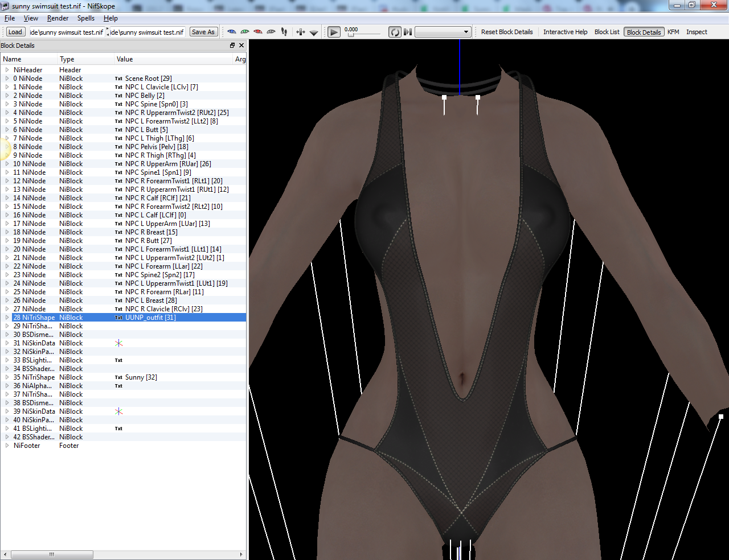Close the Block Details panel

[x=241, y=46]
